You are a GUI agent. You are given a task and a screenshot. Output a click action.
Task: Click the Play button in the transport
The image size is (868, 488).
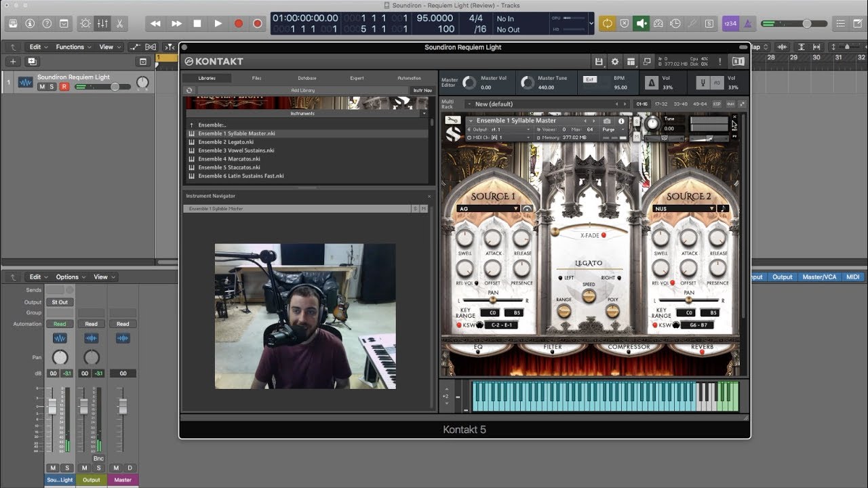click(x=218, y=23)
